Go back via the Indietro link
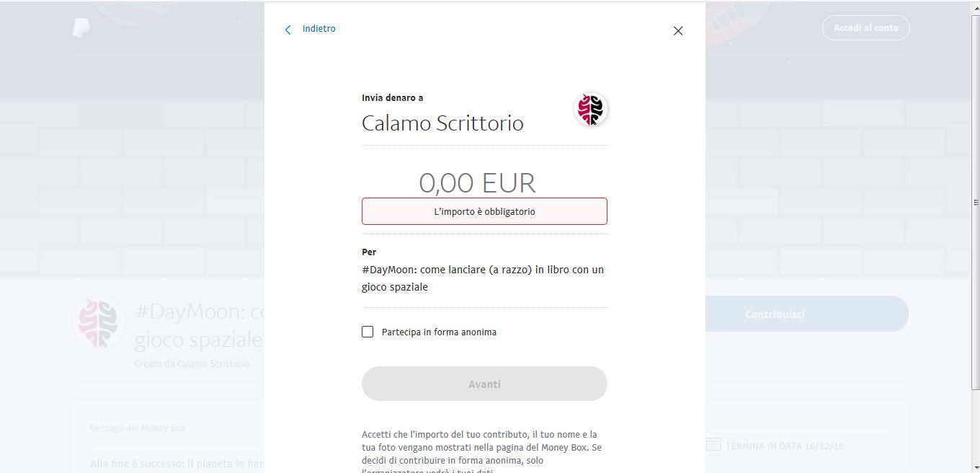The image size is (980, 473). (318, 29)
